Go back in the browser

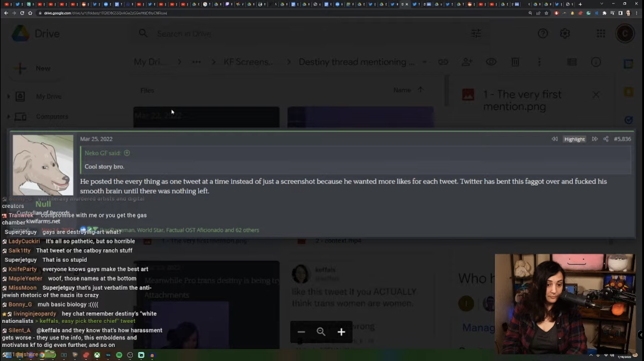point(6,13)
